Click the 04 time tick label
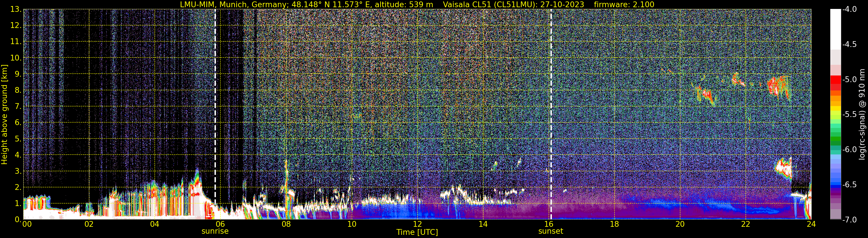This screenshot has height=238, width=868. [x=155, y=224]
